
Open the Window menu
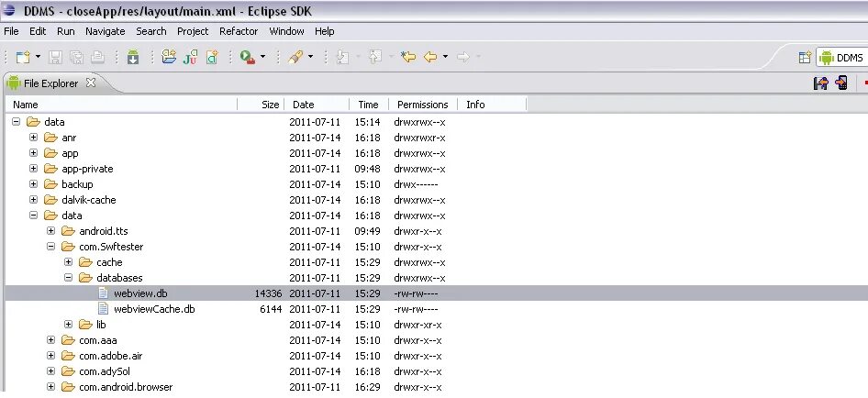click(x=287, y=31)
